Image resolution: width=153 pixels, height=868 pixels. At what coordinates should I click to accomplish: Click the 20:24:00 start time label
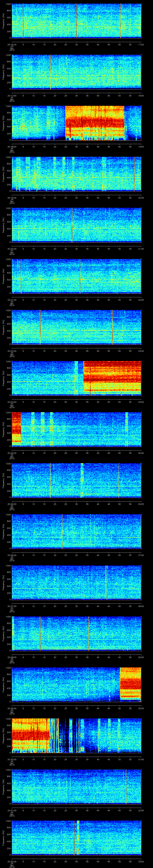click(12, 453)
